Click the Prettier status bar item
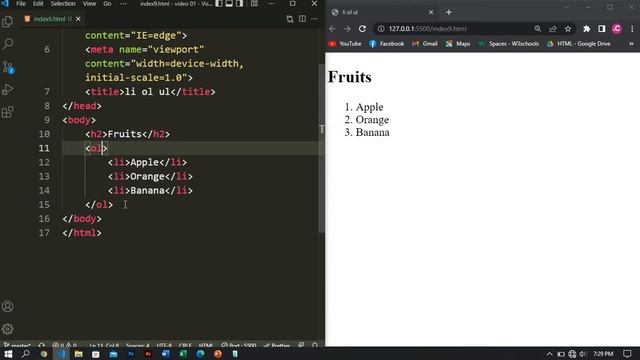The image size is (640, 360). [277, 345]
